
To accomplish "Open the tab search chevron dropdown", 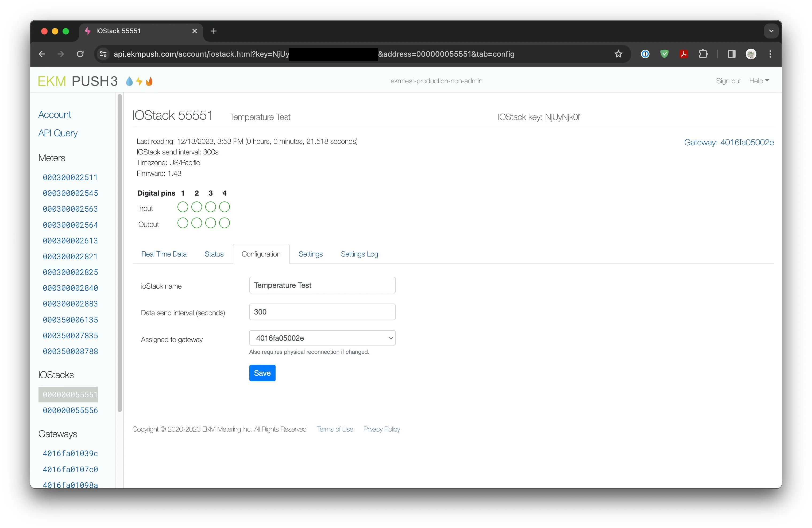I will pyautogui.click(x=771, y=31).
